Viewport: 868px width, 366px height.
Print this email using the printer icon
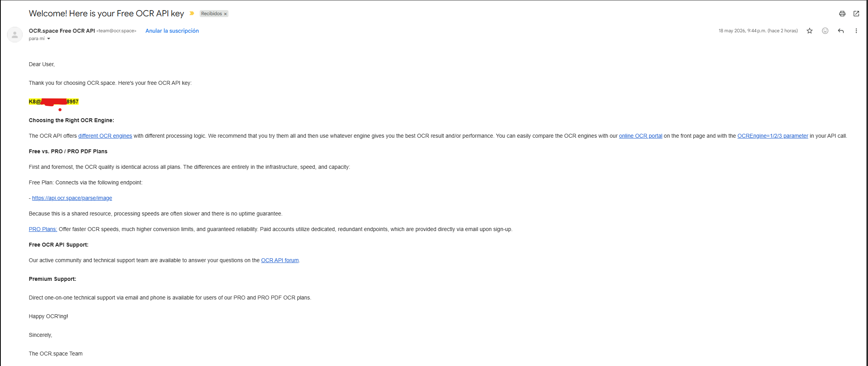(x=842, y=14)
